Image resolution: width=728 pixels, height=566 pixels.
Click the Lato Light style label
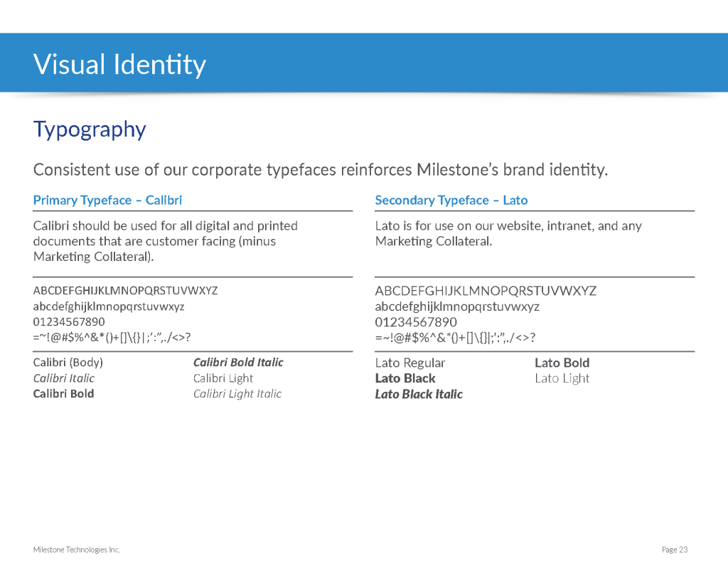coord(562,378)
